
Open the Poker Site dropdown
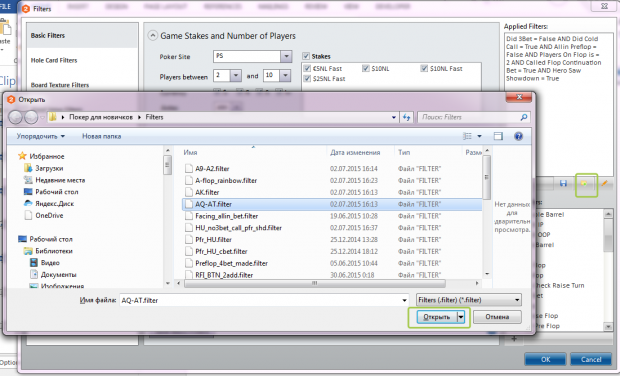286,57
